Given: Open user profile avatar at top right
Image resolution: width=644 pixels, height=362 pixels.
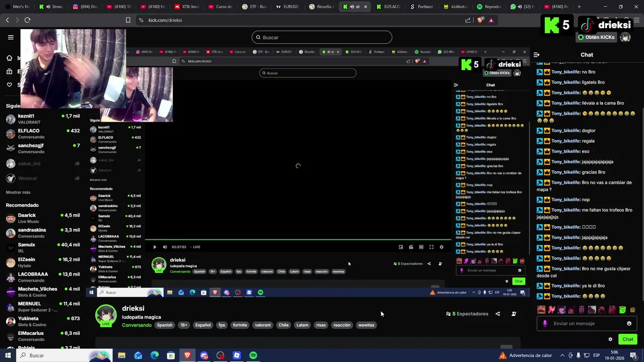Looking at the screenshot, I should click(x=625, y=37).
